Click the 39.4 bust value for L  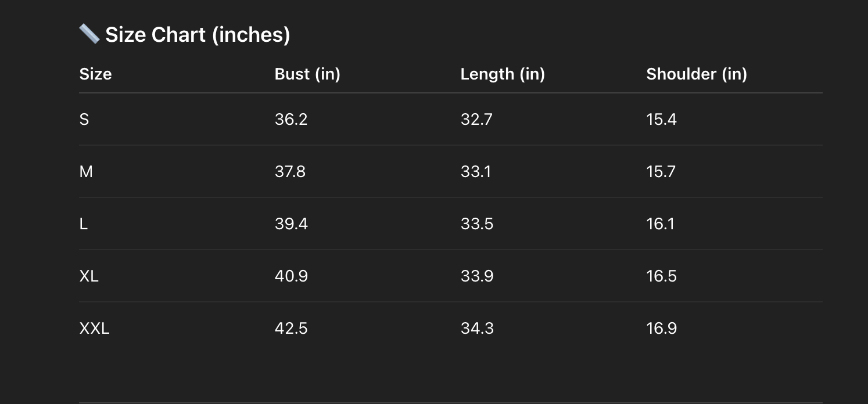(291, 224)
